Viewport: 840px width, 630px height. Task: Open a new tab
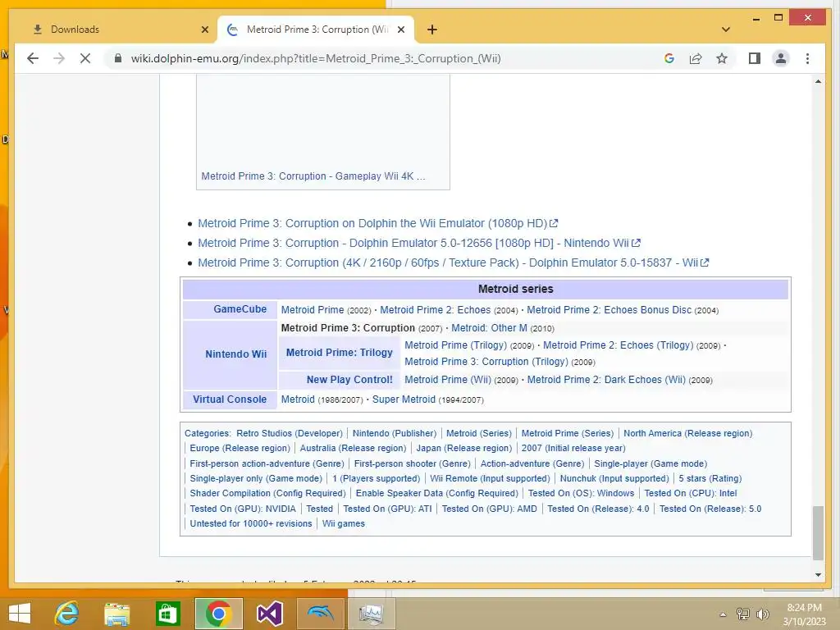[x=432, y=30]
